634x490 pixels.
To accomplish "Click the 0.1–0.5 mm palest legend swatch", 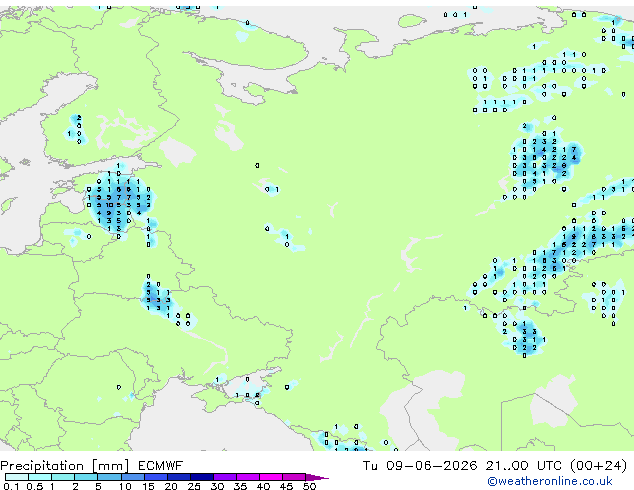I will [17, 477].
